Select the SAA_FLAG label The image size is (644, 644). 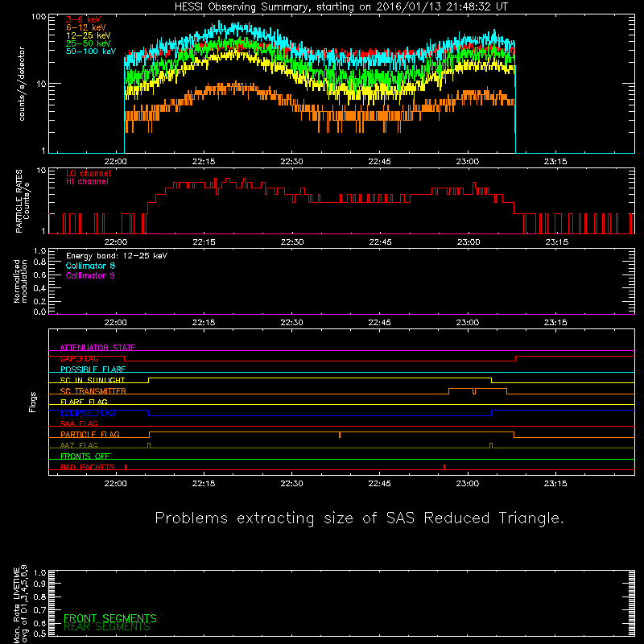pos(79,423)
